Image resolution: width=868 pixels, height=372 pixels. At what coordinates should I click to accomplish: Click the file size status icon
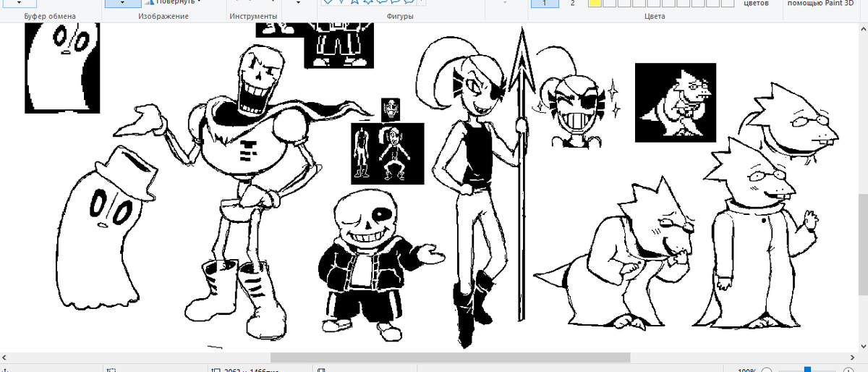pos(320,369)
